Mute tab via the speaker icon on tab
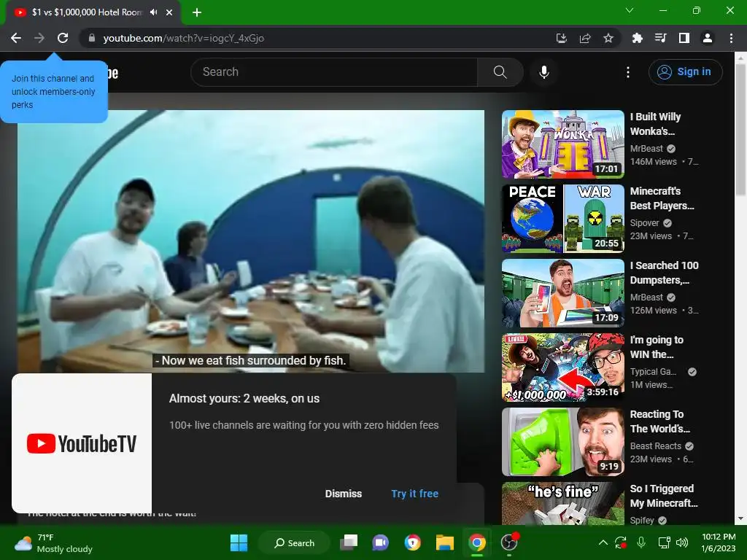 pos(153,12)
